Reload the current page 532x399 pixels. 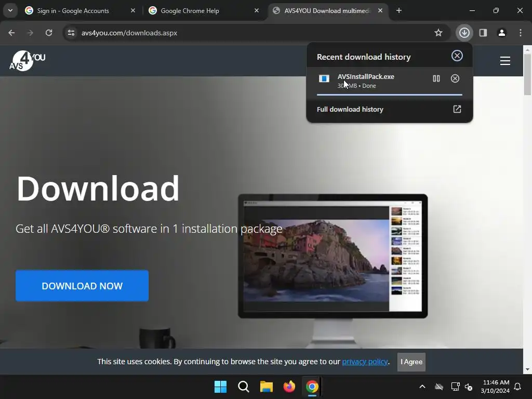pyautogui.click(x=49, y=33)
